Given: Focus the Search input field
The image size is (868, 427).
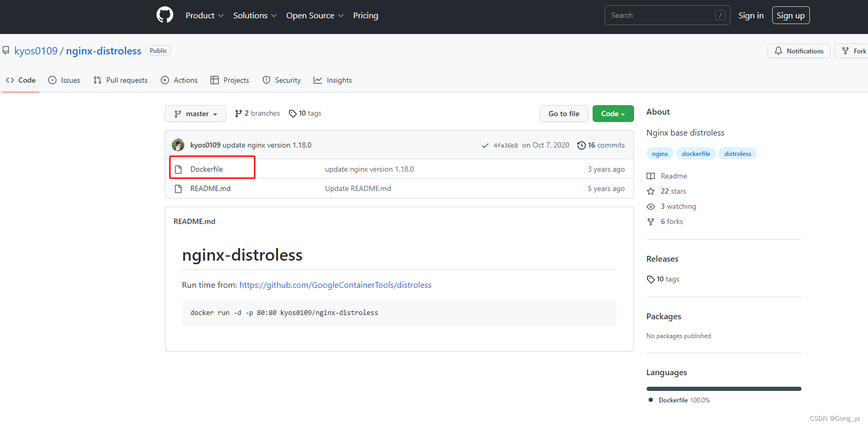Looking at the screenshot, I should click(x=667, y=15).
